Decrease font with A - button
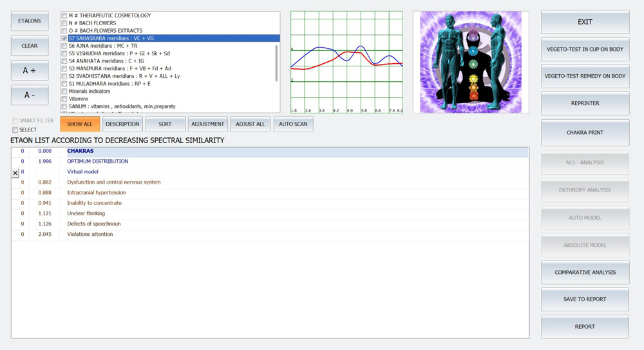644x350 pixels. [x=30, y=95]
